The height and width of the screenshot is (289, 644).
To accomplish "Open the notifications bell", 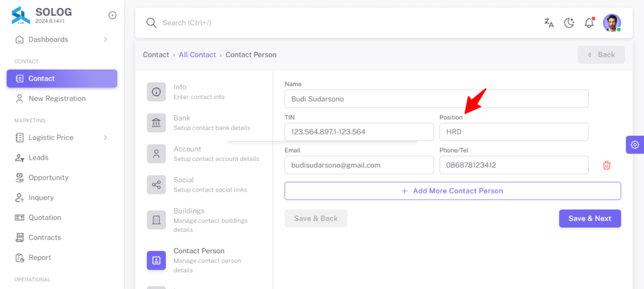I will click(x=589, y=23).
